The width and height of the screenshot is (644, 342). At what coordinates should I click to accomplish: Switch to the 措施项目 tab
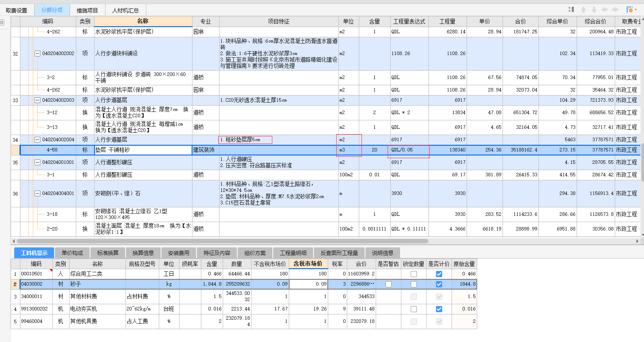(87, 10)
